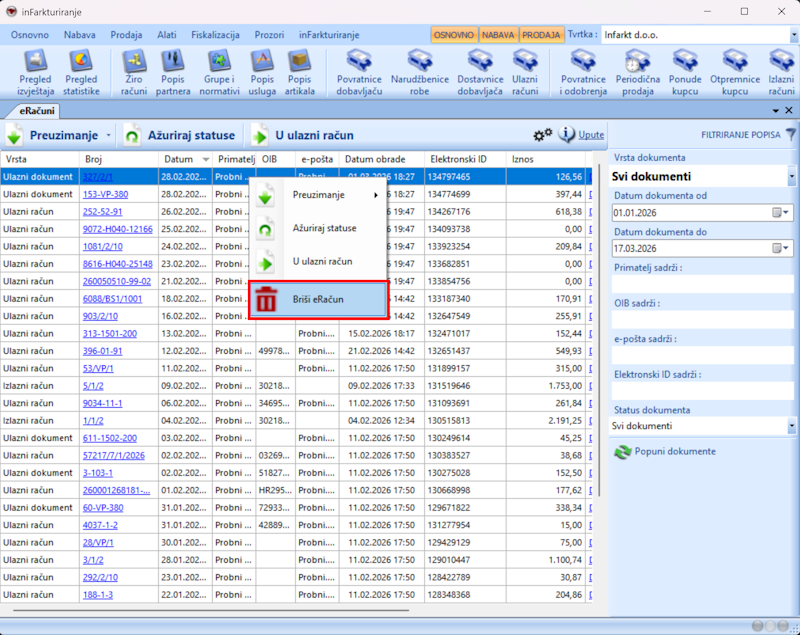Toggle the PRODAJA toolbar group button

click(541, 35)
